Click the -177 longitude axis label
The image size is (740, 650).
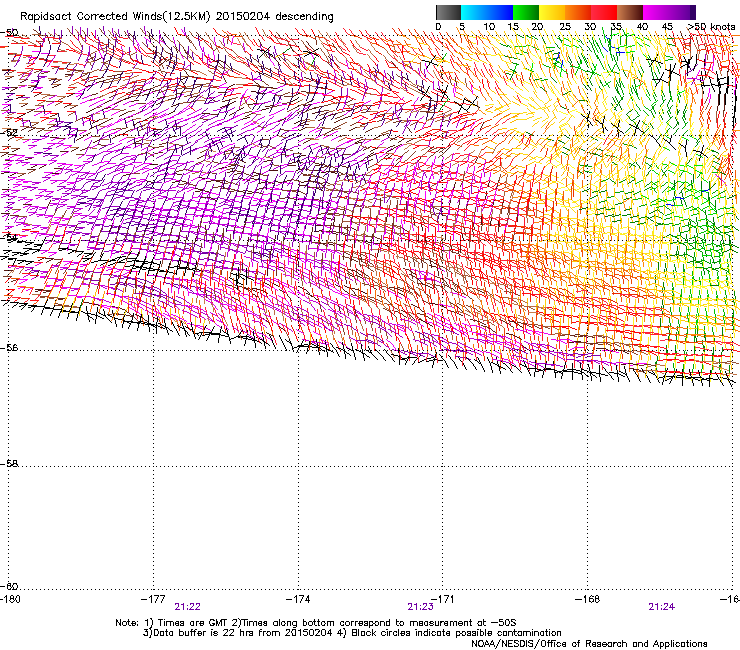pos(153,599)
